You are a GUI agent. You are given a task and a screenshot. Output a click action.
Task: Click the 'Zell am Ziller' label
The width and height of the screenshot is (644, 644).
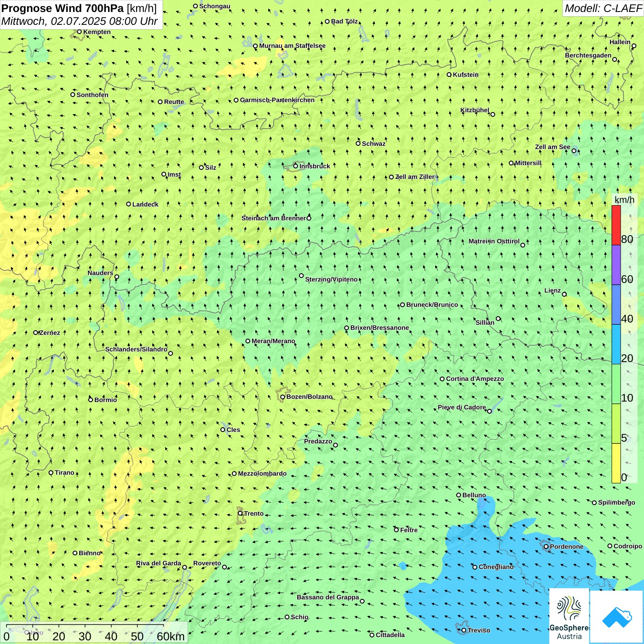coord(415,177)
